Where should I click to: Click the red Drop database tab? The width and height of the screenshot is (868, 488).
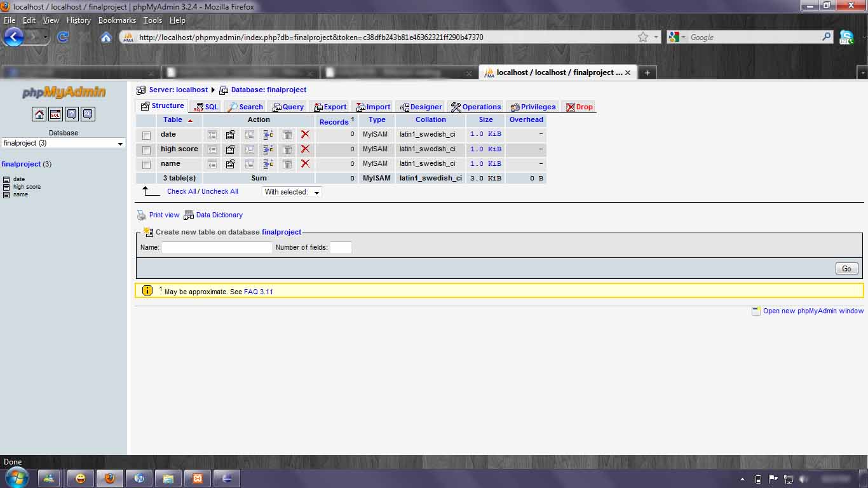click(579, 107)
